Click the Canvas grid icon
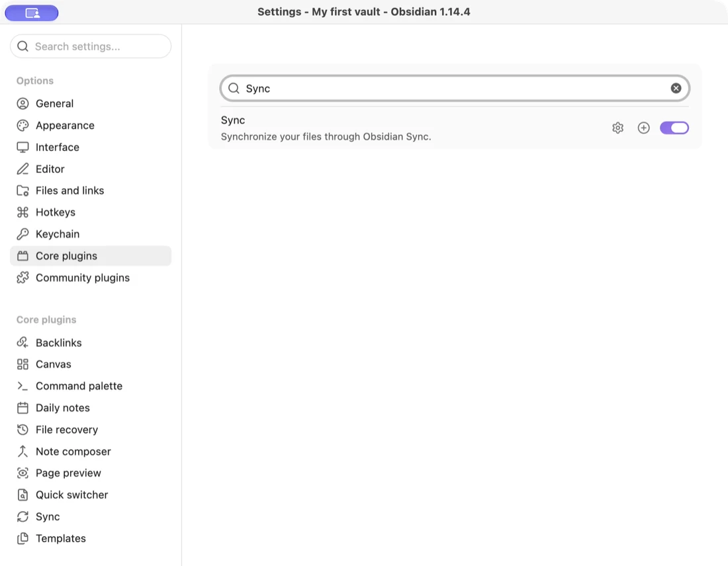Screen dimensions: 728x566 click(23, 364)
